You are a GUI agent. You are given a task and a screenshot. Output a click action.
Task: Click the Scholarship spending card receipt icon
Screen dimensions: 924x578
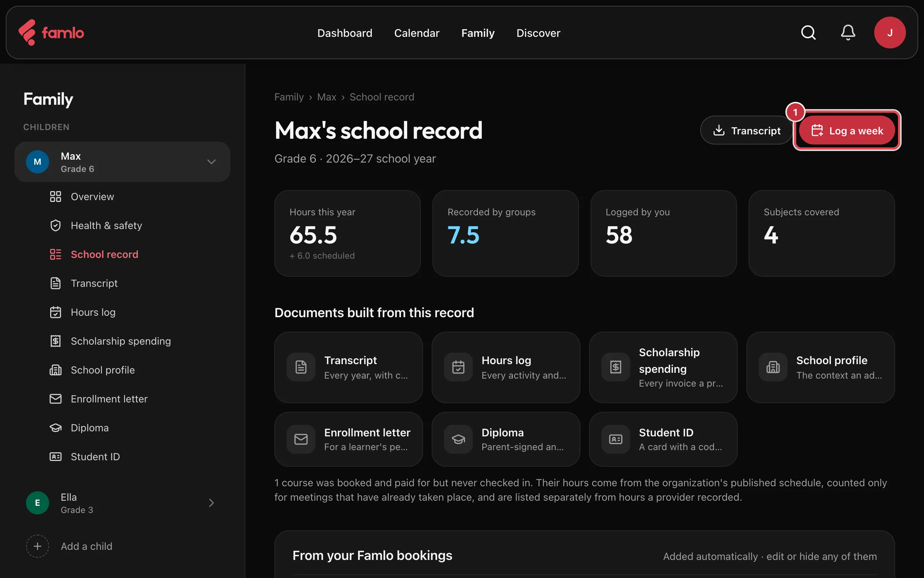(615, 367)
